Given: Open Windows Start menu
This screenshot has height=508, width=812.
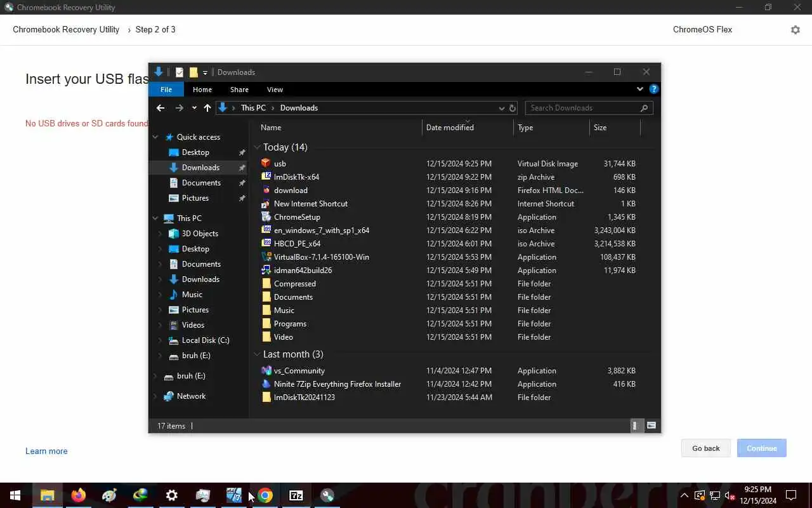Looking at the screenshot, I should tap(15, 495).
